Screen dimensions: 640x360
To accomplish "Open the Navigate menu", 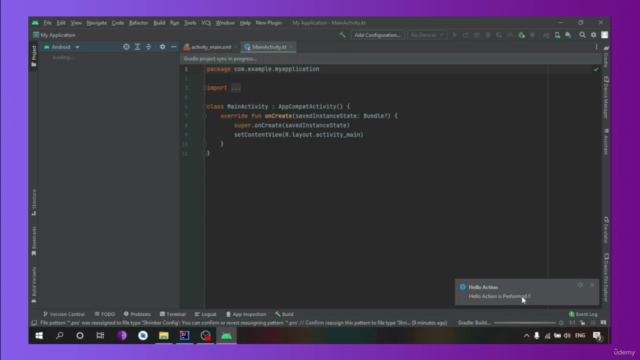I will click(96, 23).
